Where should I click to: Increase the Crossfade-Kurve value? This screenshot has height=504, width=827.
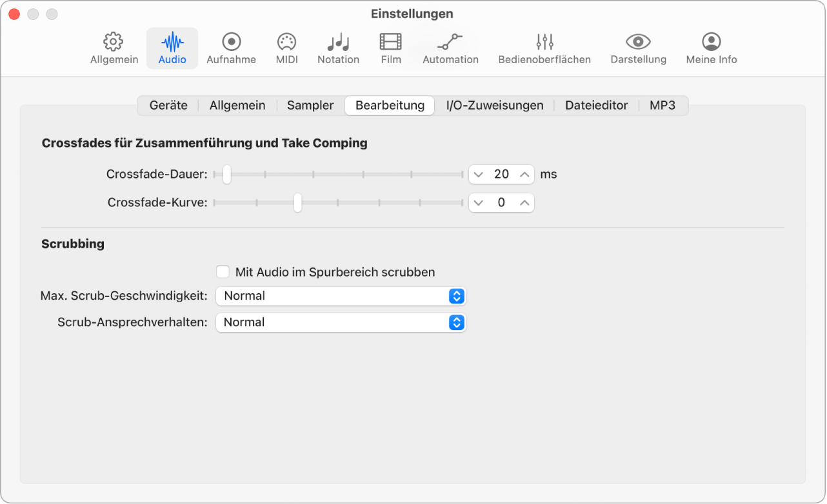(x=524, y=202)
